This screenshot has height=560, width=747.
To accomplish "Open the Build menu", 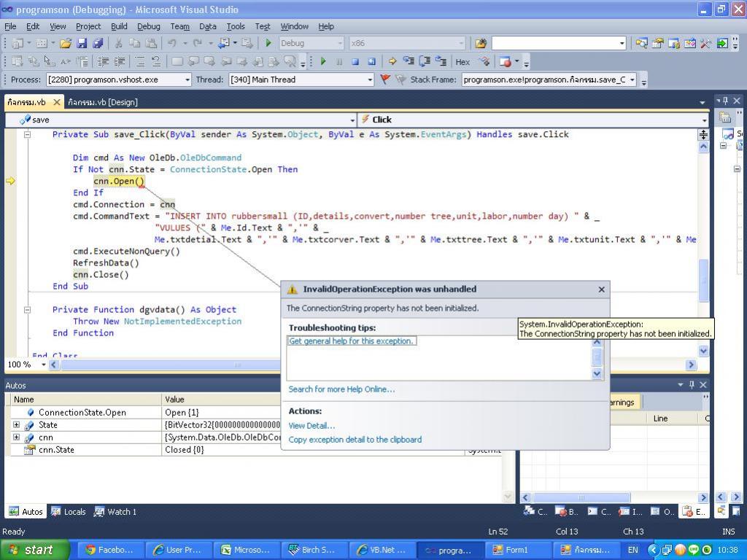I will pos(119,26).
